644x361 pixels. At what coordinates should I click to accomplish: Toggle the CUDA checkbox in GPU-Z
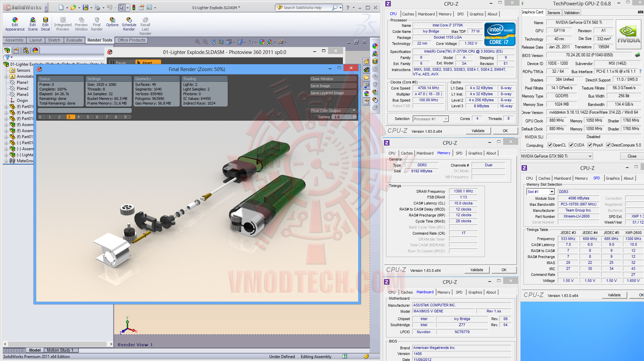coord(571,145)
